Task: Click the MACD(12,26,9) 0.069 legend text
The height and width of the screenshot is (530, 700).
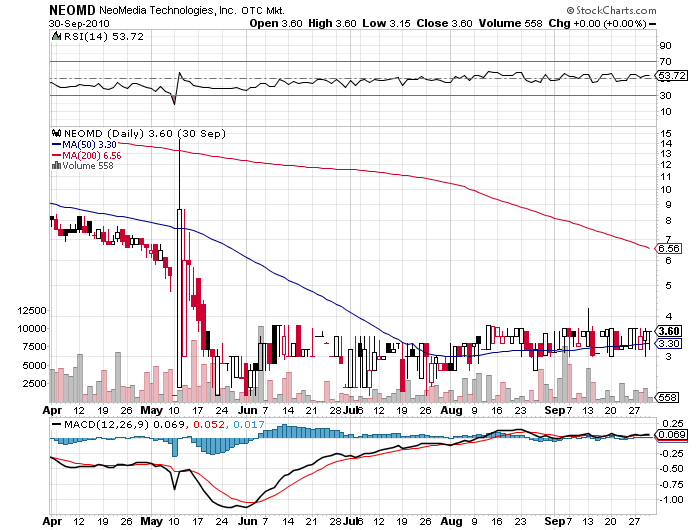Action: coord(124,424)
